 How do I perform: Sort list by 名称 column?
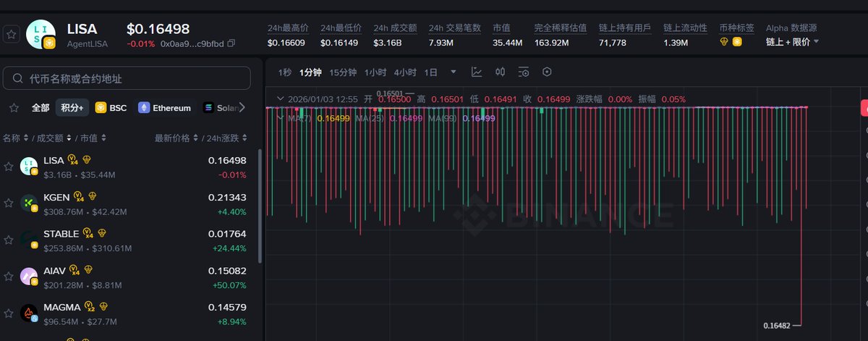click(x=15, y=138)
